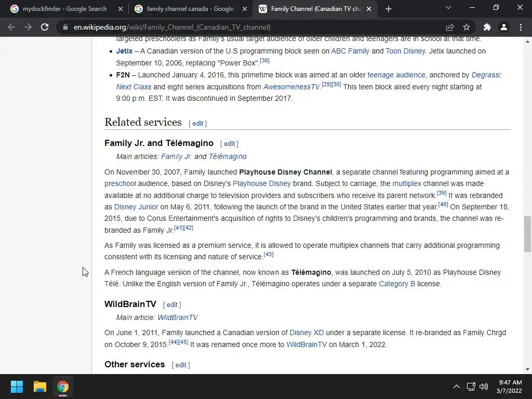Follow the teenage audience link
The width and height of the screenshot is (532, 399).
396,75
